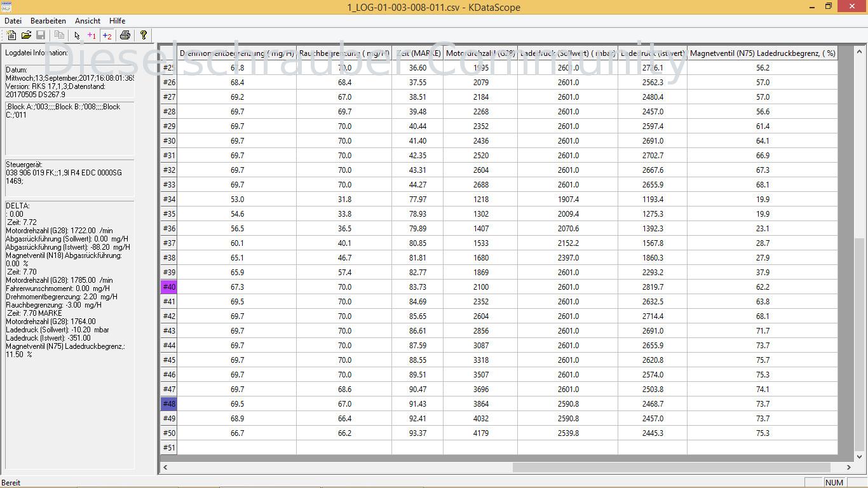Image resolution: width=868 pixels, height=488 pixels.
Task: Click the horizontal scrollbar right arrow
Action: coord(849,468)
